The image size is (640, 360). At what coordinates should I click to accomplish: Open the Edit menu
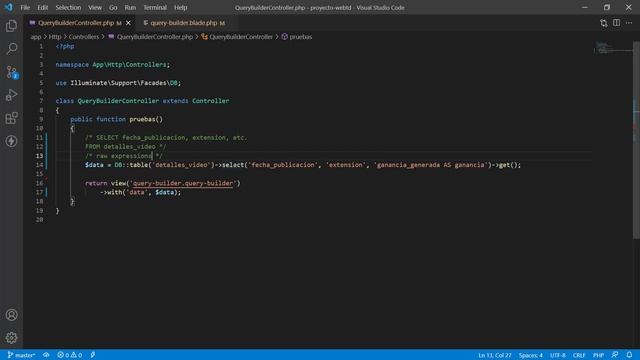42,7
